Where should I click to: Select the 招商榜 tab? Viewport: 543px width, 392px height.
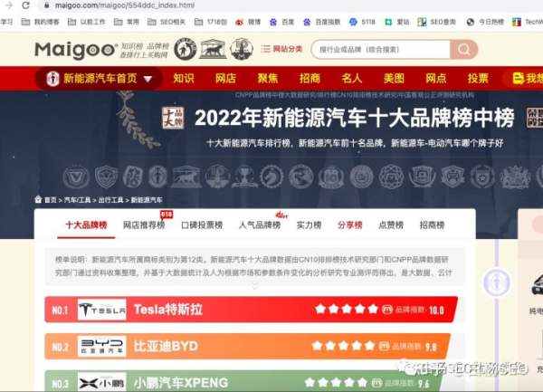point(432,225)
